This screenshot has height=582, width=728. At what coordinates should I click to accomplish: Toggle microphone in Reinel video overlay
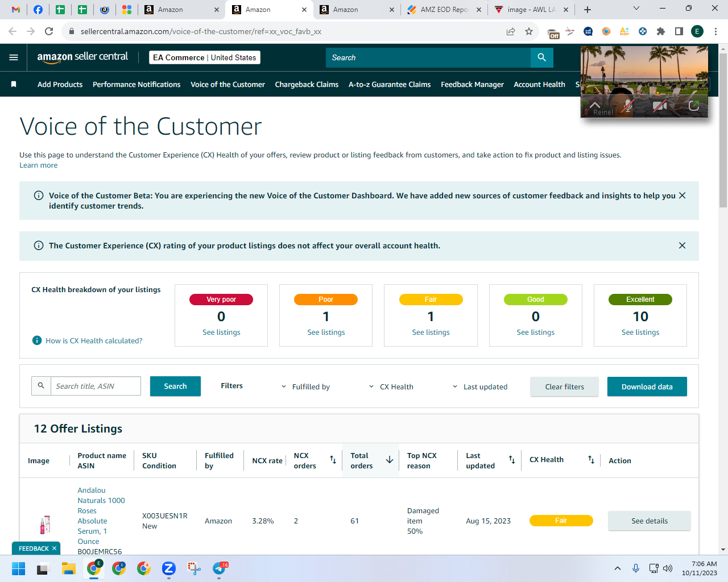[x=628, y=106]
